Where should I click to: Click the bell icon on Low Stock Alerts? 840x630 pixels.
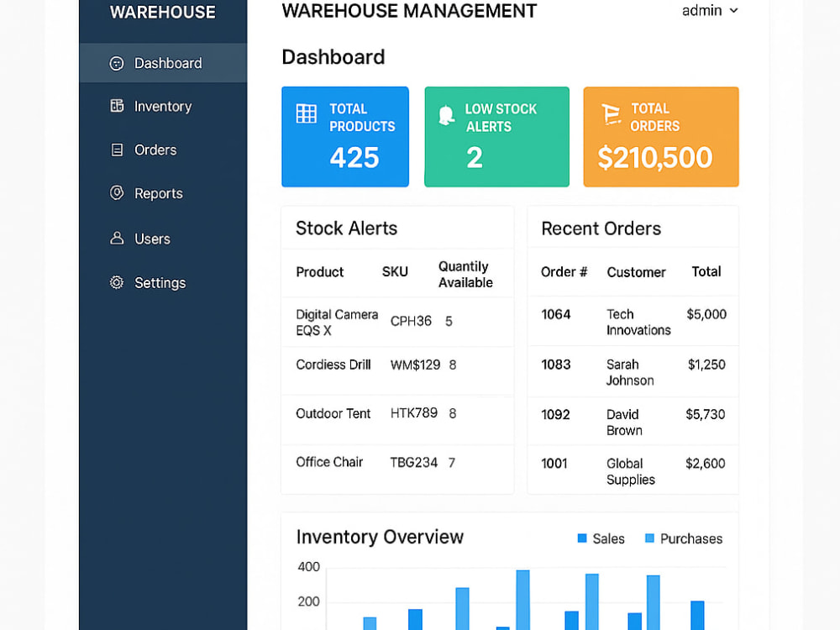click(x=446, y=115)
